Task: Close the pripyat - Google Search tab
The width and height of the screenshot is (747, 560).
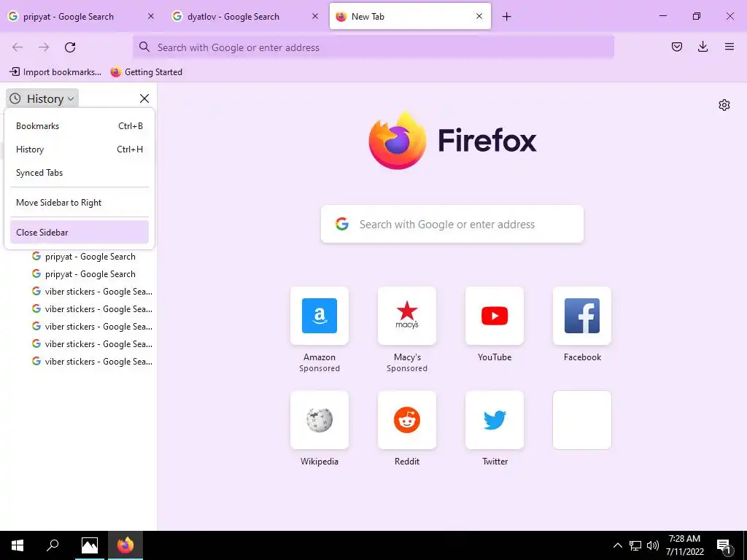Action: click(x=150, y=16)
